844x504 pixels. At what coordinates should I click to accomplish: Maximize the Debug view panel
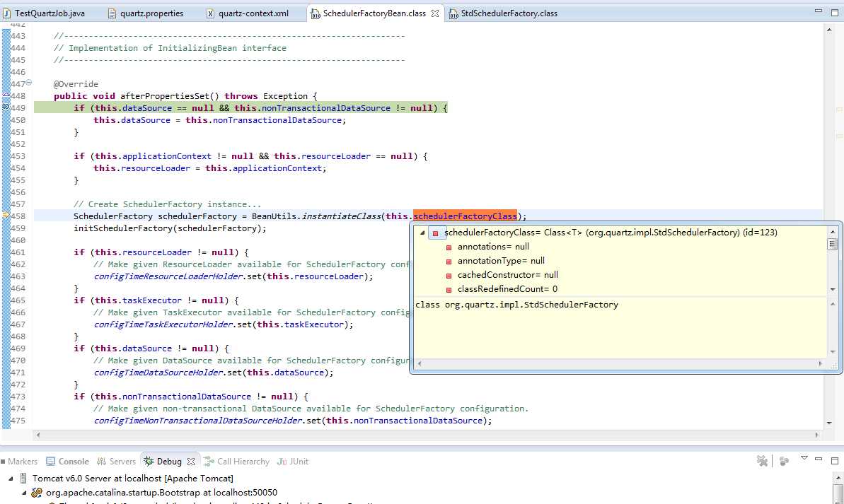[x=834, y=460]
